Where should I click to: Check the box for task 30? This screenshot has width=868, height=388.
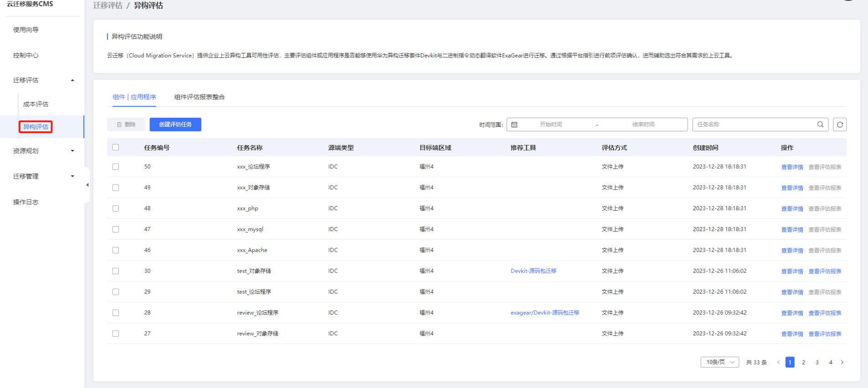point(116,271)
